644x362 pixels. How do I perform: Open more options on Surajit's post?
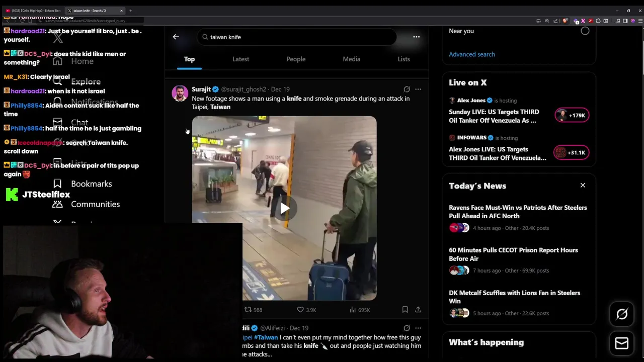(x=418, y=89)
